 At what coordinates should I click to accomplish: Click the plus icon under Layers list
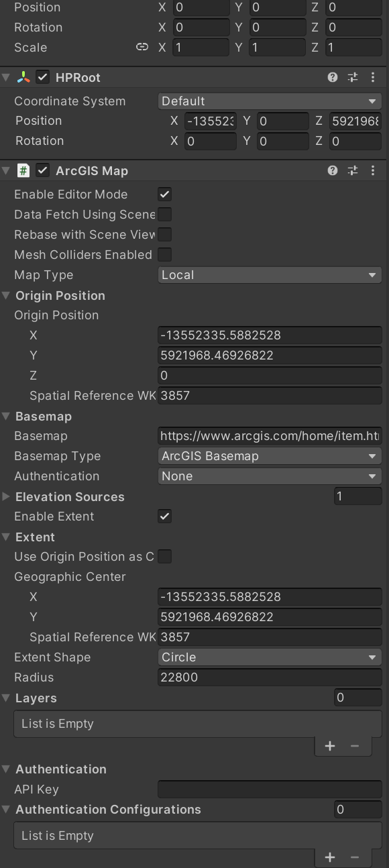click(330, 745)
